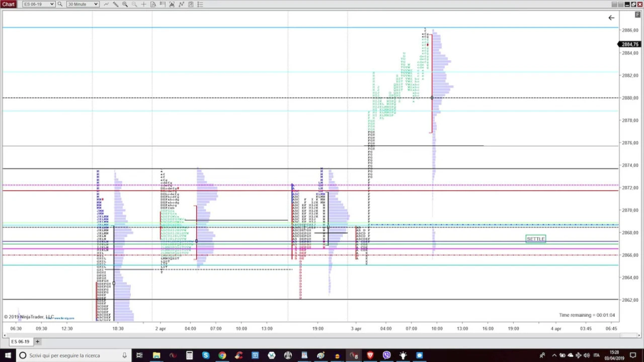Click the ITA language indicator
The width and height of the screenshot is (644, 362).
pyautogui.click(x=597, y=355)
